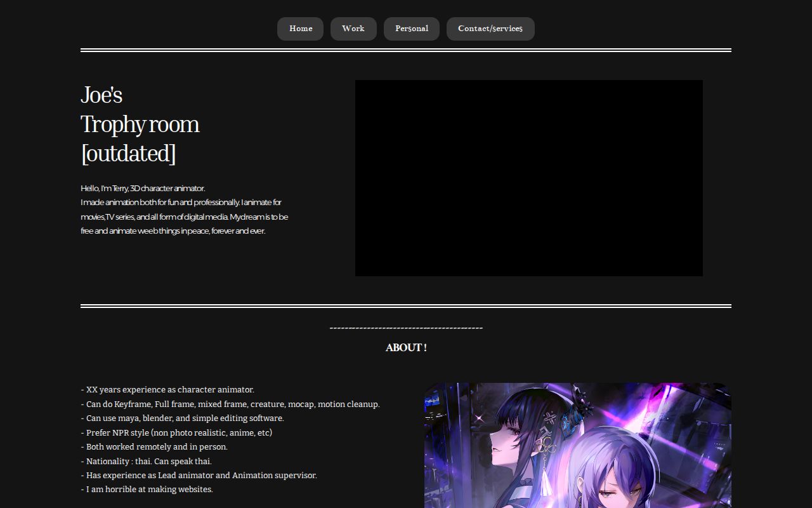The height and width of the screenshot is (508, 812).
Task: Go to the Work page
Action: click(x=353, y=29)
